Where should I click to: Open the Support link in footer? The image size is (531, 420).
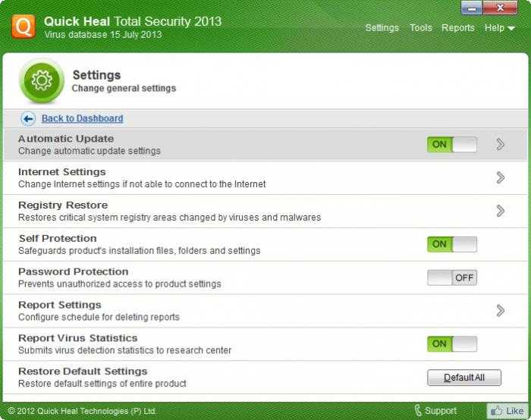coord(440,411)
